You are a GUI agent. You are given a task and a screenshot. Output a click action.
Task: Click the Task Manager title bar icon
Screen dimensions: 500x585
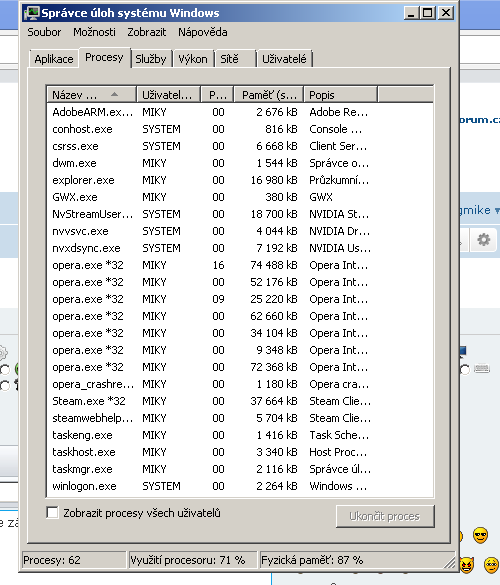pyautogui.click(x=31, y=13)
